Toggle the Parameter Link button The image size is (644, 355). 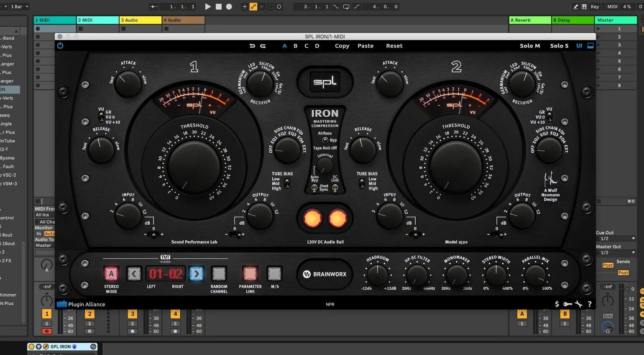click(x=250, y=274)
